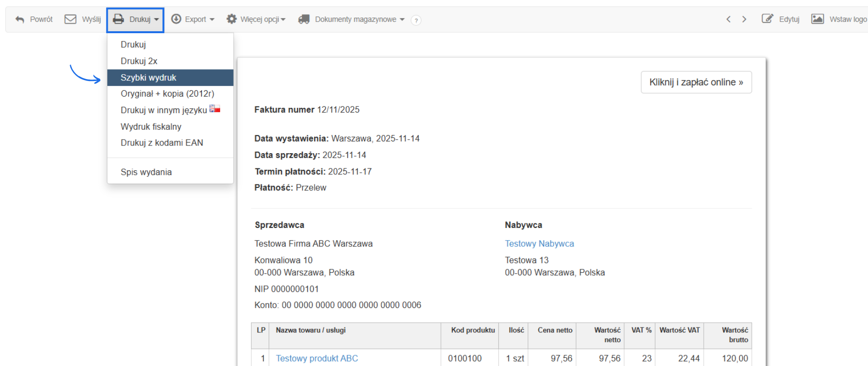Click the gear icon for Więcej opcji

[x=232, y=19]
